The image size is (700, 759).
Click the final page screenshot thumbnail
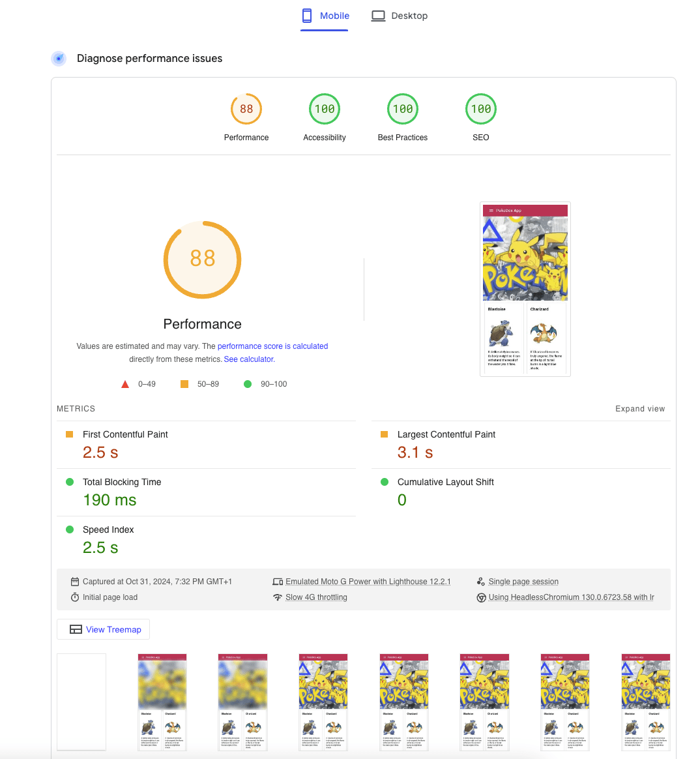[525, 289]
